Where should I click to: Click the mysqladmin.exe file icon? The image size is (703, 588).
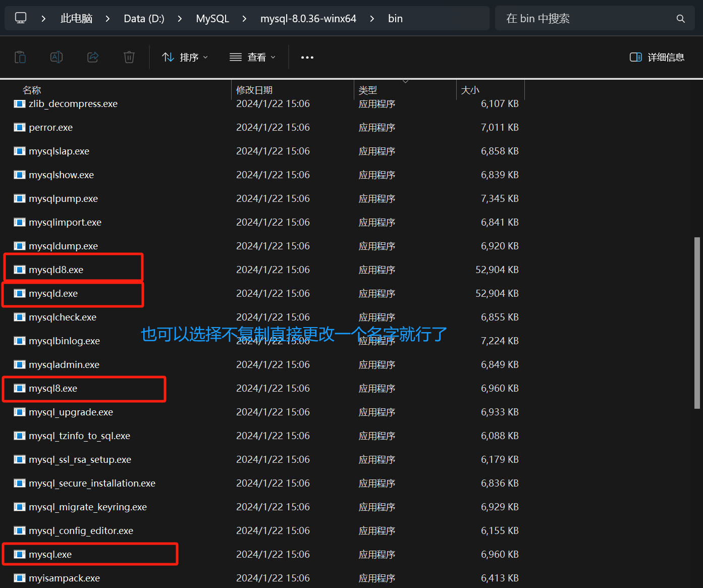tap(20, 365)
